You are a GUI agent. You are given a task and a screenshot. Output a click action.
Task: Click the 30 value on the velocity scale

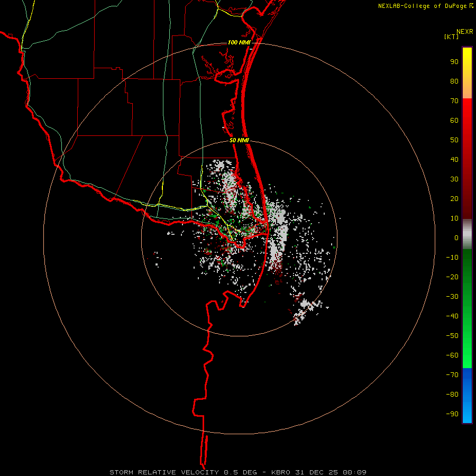(x=454, y=179)
